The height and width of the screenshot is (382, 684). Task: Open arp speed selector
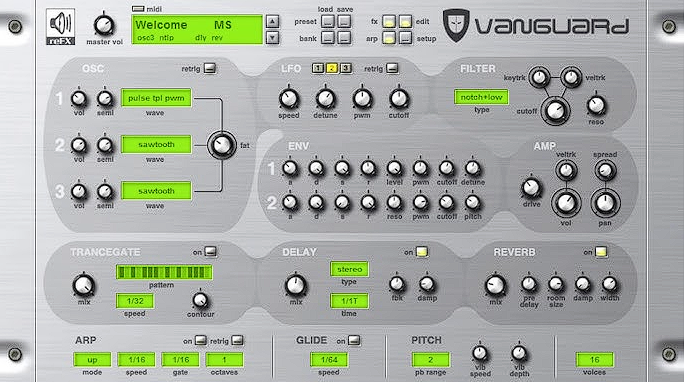[x=136, y=360]
